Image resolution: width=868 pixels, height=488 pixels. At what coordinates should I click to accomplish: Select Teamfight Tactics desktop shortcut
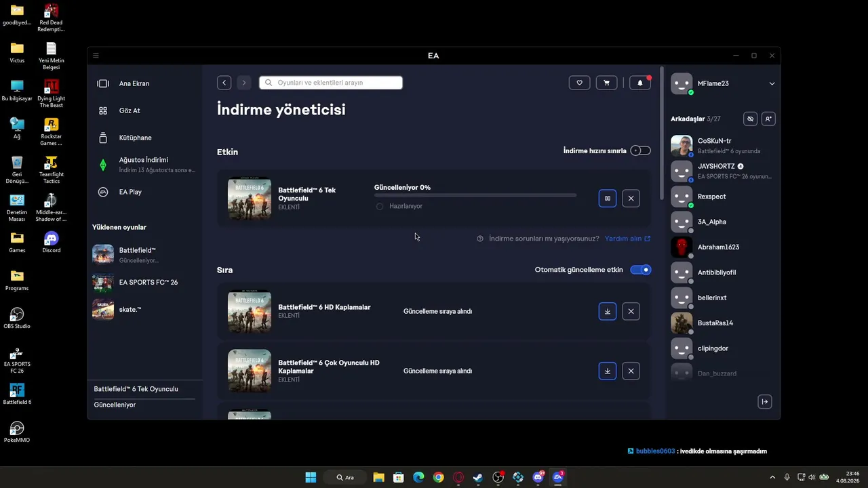(51, 169)
